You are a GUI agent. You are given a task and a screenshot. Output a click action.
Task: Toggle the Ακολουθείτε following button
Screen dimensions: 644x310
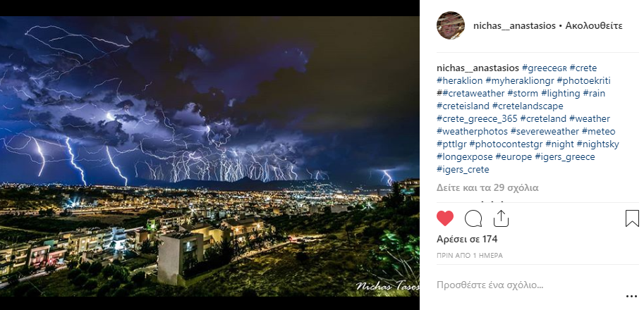click(594, 26)
